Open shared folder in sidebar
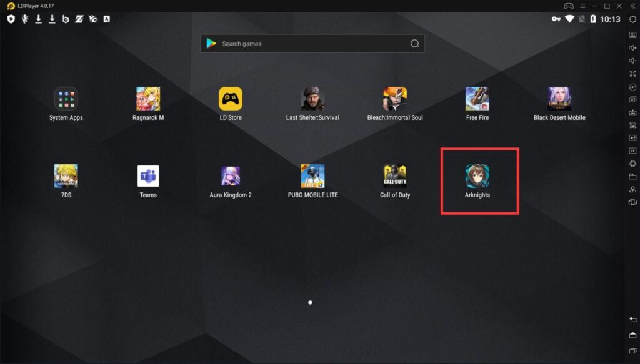The image size is (640, 364). point(632,177)
